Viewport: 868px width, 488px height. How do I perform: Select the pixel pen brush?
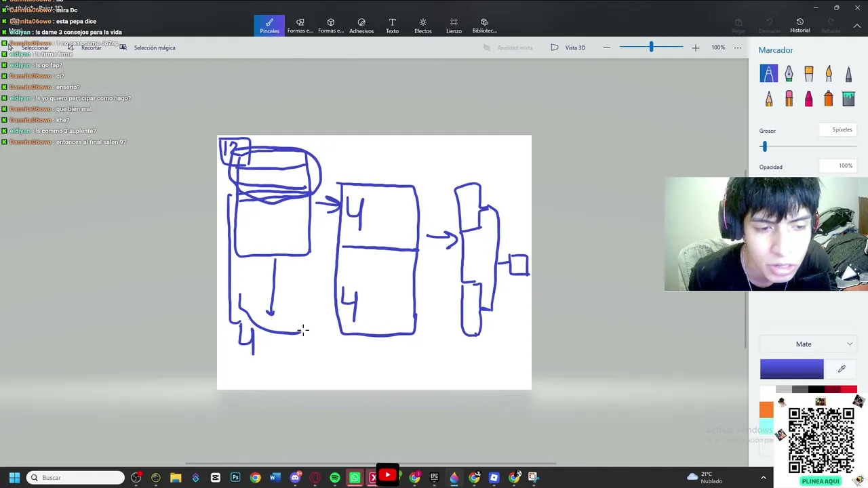[848, 73]
